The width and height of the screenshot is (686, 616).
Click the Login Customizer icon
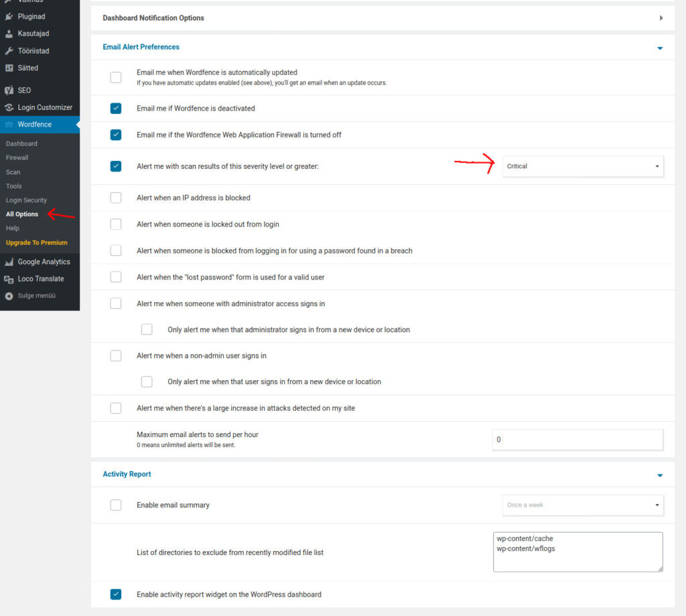9,107
